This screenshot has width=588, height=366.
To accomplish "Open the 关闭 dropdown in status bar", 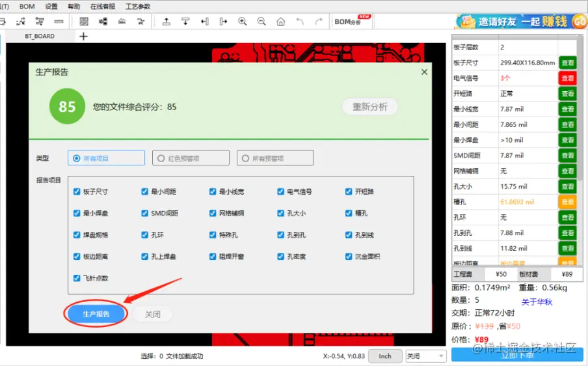I will click(425, 356).
